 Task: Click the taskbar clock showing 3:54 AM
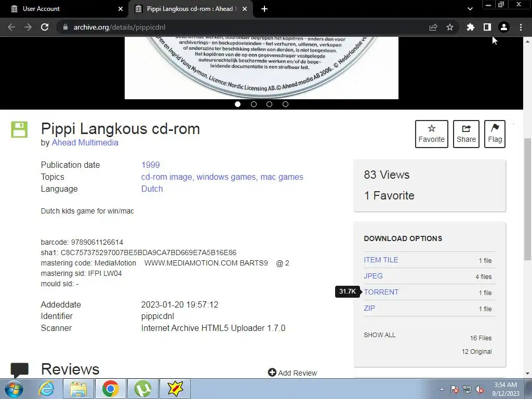pos(506,389)
